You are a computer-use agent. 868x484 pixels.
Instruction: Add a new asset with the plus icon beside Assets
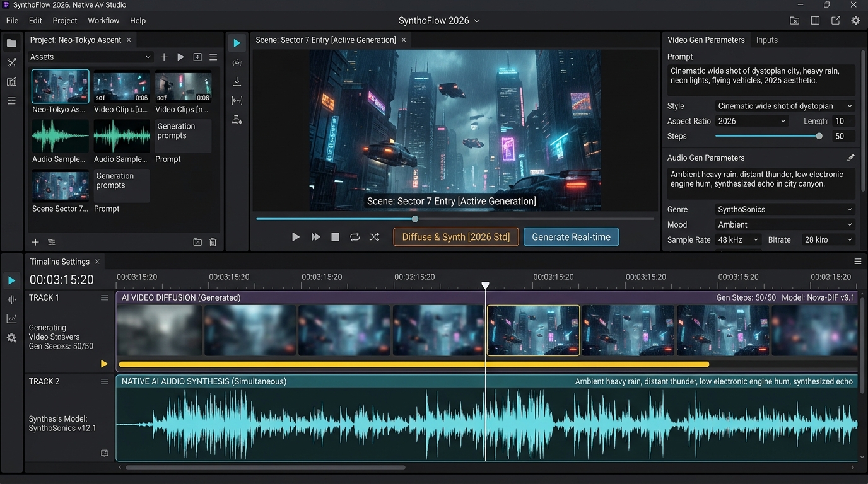[x=164, y=57]
